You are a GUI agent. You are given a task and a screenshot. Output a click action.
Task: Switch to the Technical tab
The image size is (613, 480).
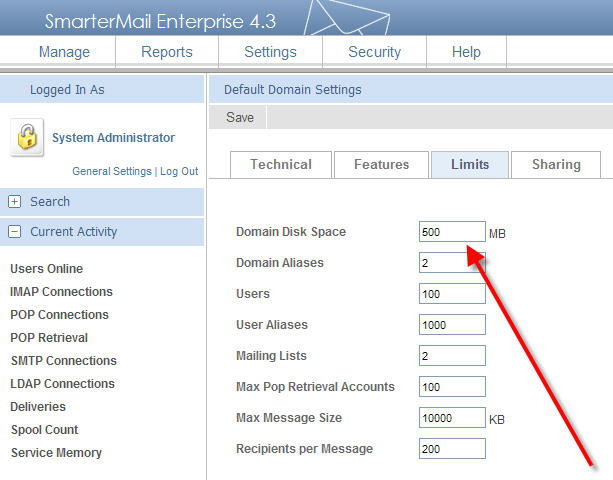(281, 165)
